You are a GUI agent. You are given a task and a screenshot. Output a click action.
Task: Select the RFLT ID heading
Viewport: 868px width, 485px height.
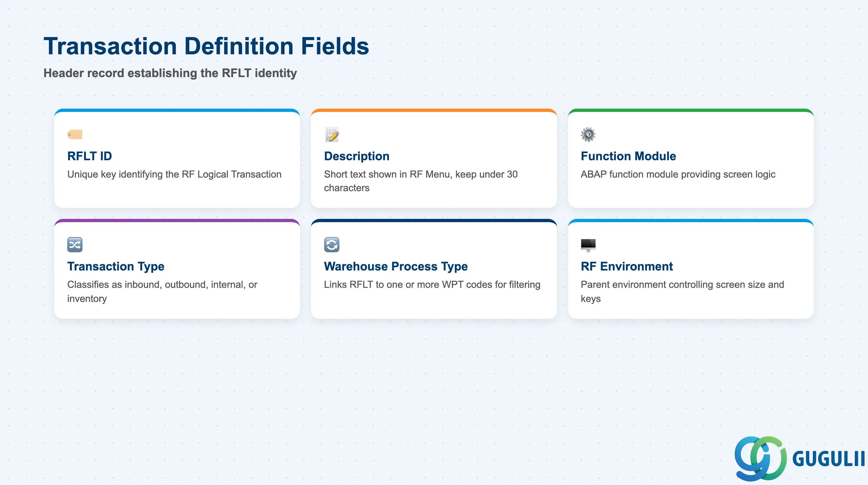(90, 156)
